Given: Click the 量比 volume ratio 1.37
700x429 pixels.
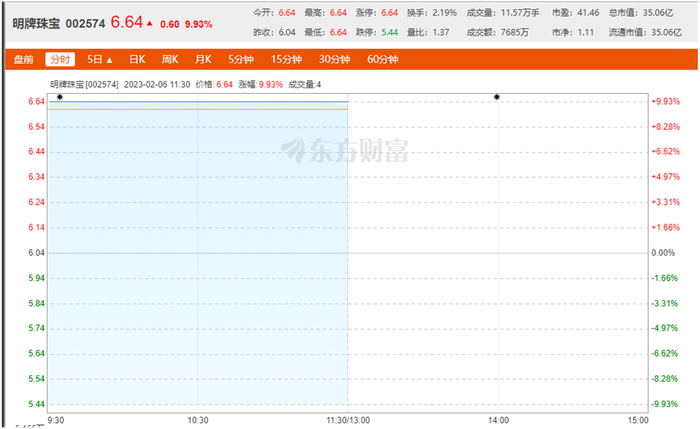Looking at the screenshot, I should coord(441,33).
